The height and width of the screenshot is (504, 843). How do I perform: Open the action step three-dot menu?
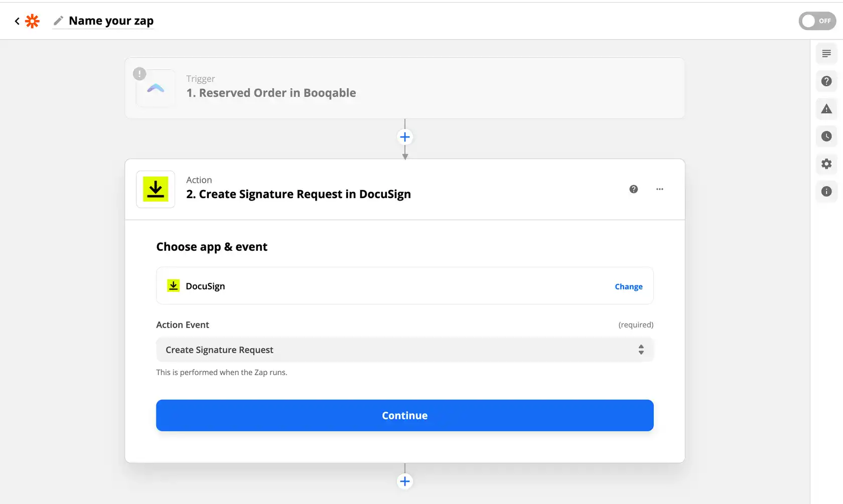pos(660,189)
